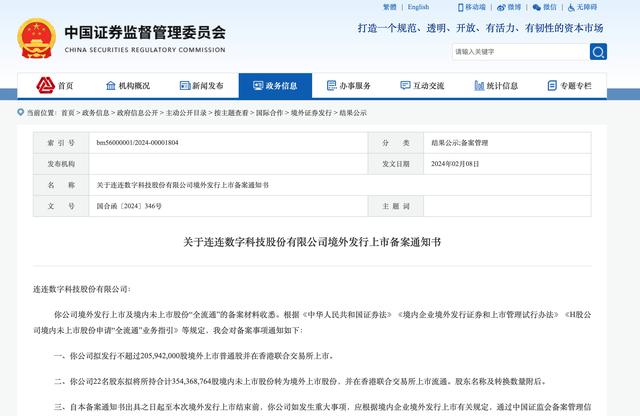
Task: Switch to traditional Chinese via 繁體 link
Action: [x=390, y=7]
